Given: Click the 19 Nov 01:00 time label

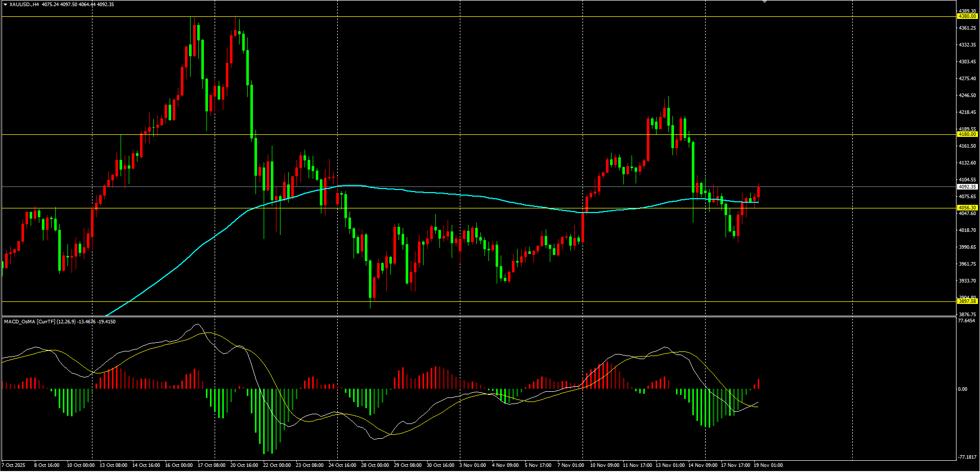Looking at the screenshot, I should pos(768,465).
